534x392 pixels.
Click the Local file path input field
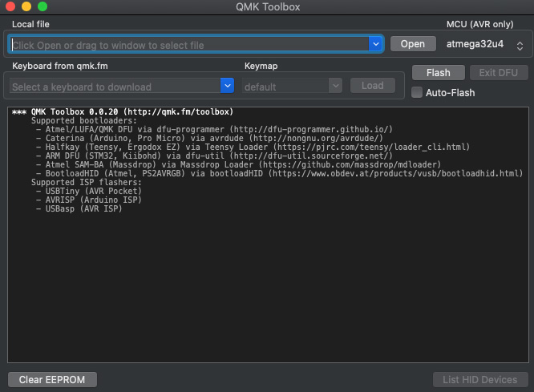[189, 44]
